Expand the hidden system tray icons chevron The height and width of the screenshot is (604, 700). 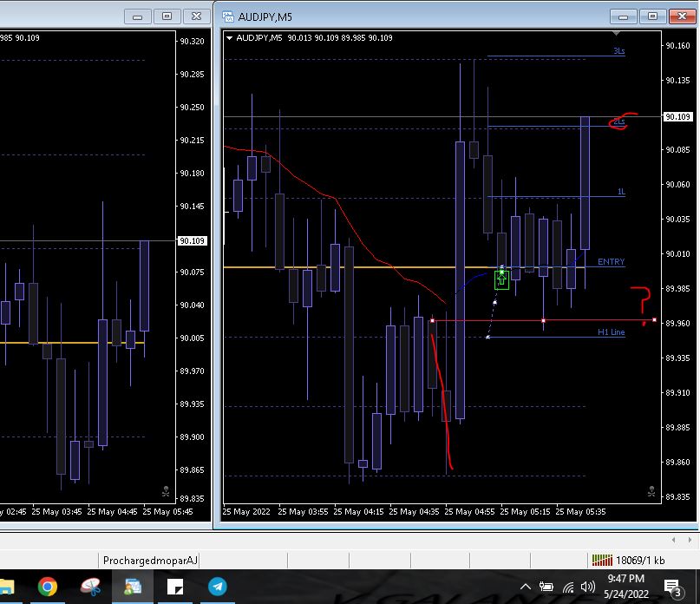click(526, 588)
